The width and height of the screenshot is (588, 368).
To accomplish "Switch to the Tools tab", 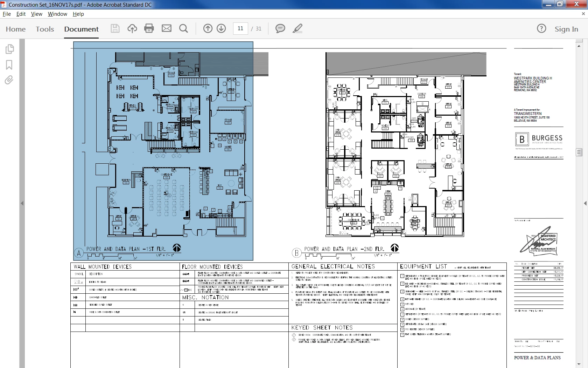I will pos(45,29).
